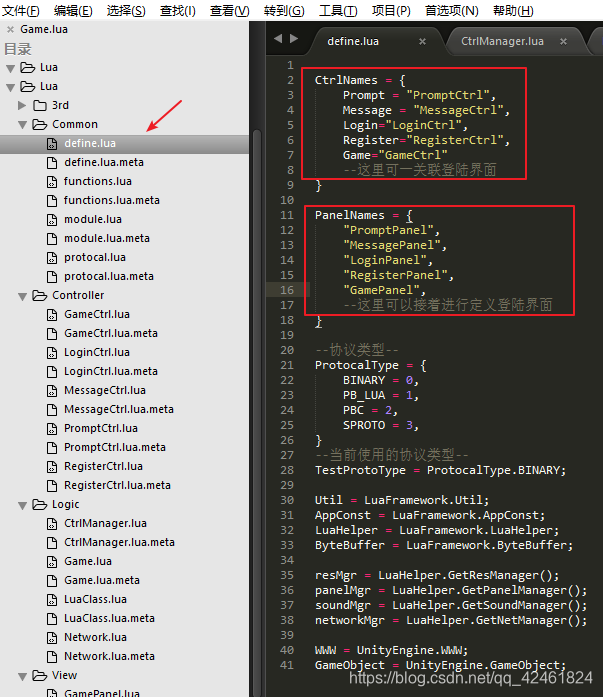
Task: Click the module.lua.meta file icon
Action: (x=52, y=239)
